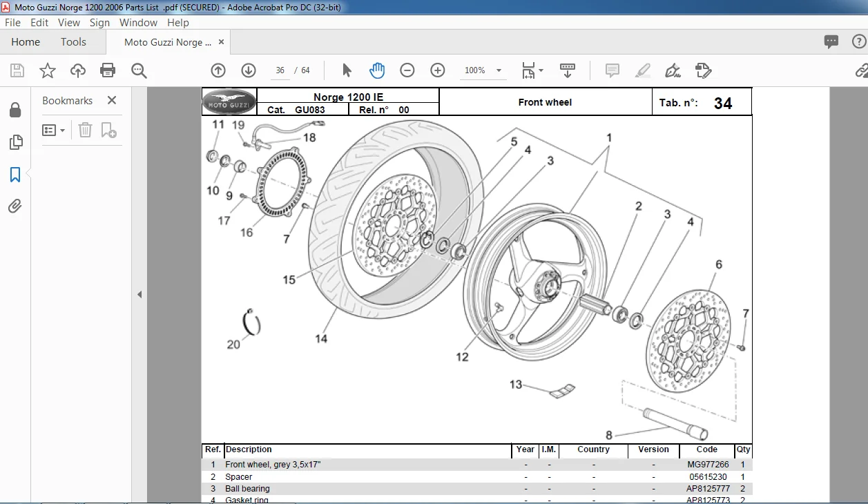
Task: Click the Save file icon
Action: pyautogui.click(x=17, y=70)
